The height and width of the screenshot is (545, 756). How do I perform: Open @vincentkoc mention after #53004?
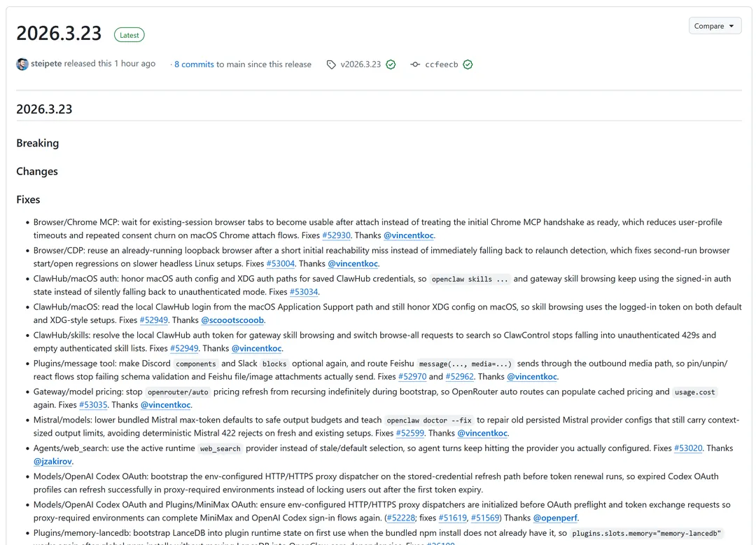[353, 264]
